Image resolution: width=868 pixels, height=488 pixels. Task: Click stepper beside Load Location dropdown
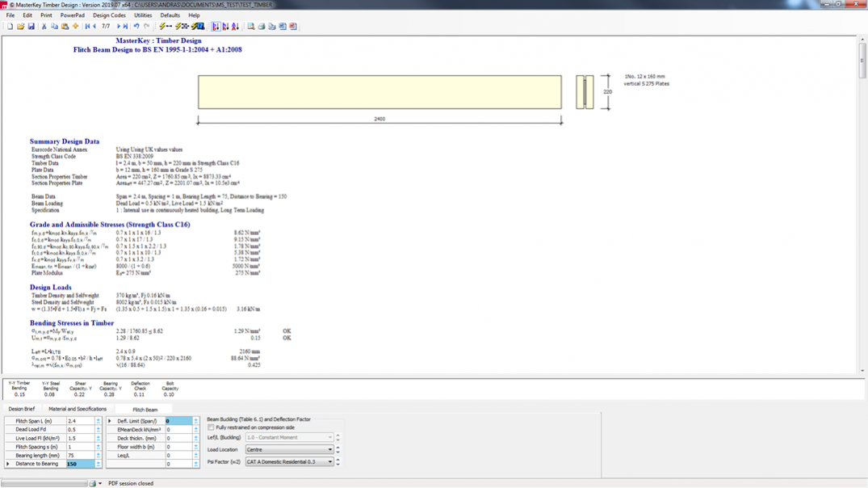coord(338,450)
